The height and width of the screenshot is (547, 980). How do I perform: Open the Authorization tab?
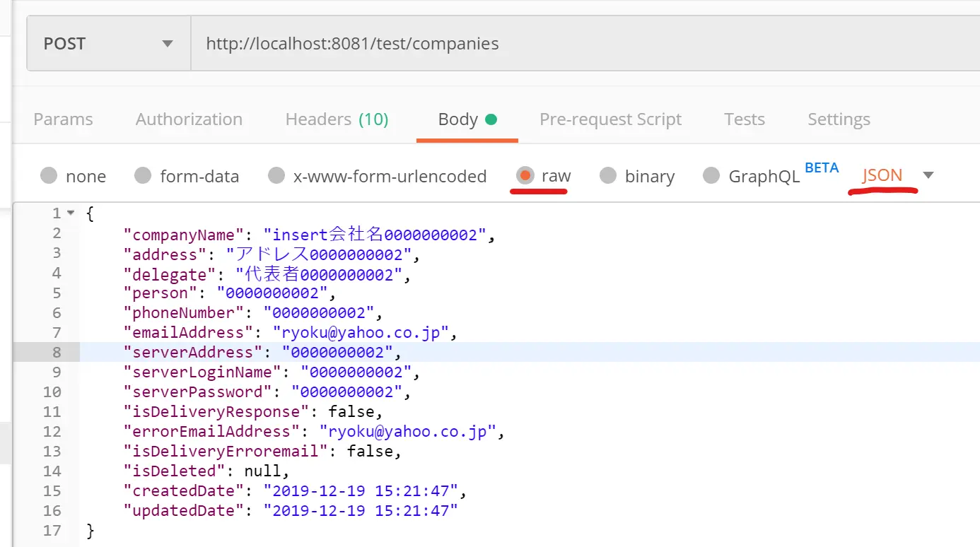pyautogui.click(x=189, y=119)
